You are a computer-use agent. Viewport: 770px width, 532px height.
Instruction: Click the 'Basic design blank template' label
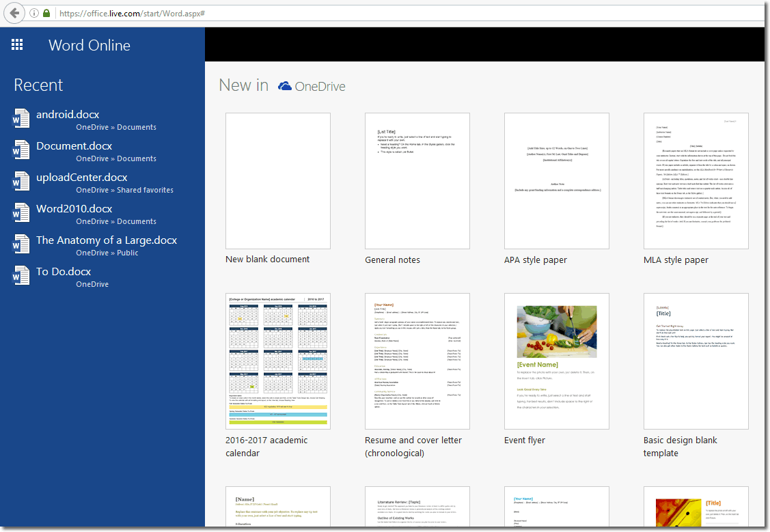pyautogui.click(x=680, y=447)
